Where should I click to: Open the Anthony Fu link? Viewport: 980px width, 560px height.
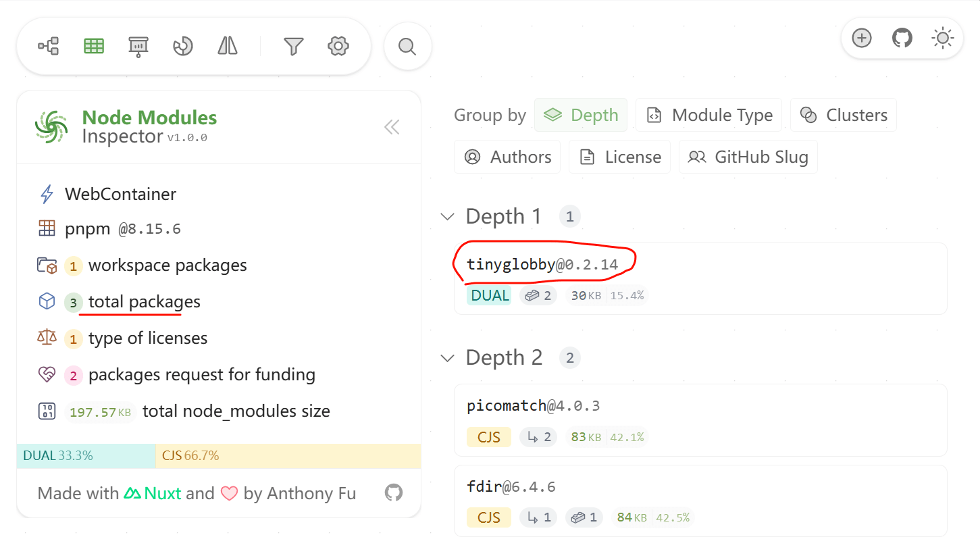click(x=311, y=493)
